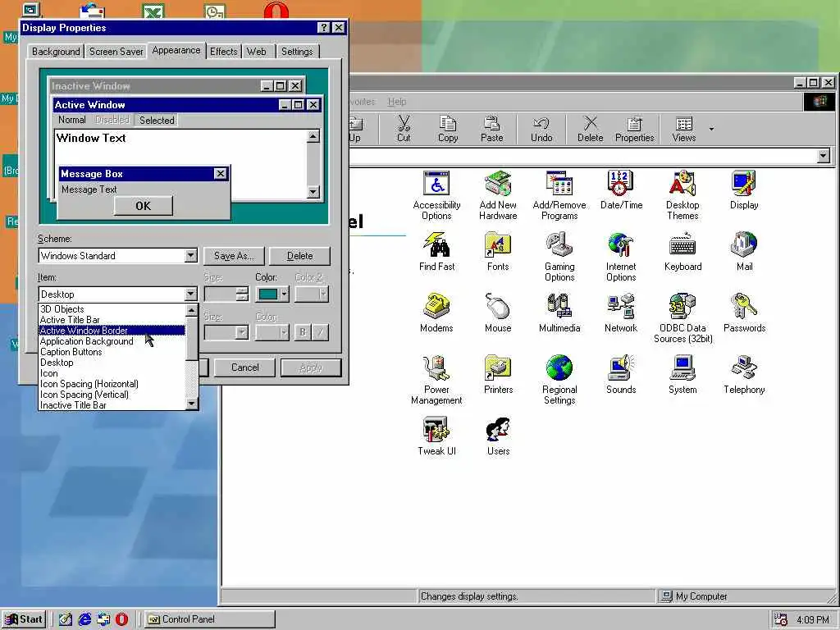Select Application Background in list

[112, 341]
